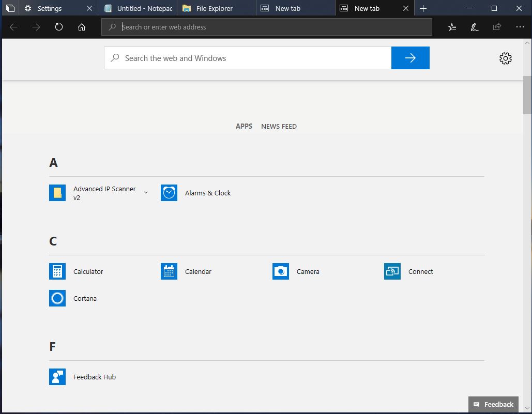Open a new tab with the plus button
Screen dimensions: 532x414
423,8
